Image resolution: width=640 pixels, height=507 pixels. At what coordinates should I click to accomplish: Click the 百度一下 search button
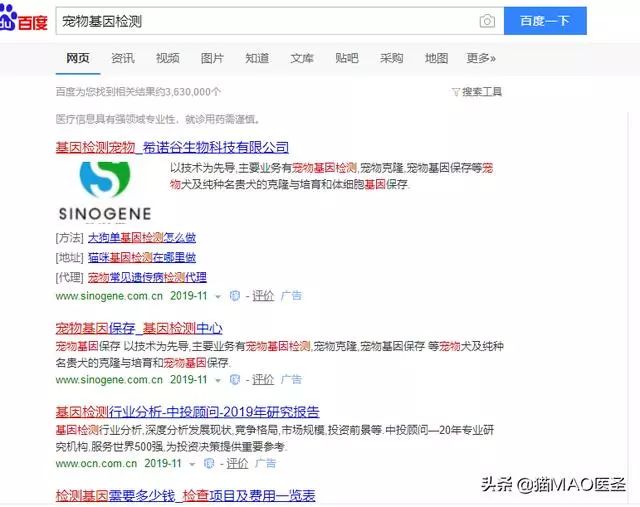[x=545, y=21]
